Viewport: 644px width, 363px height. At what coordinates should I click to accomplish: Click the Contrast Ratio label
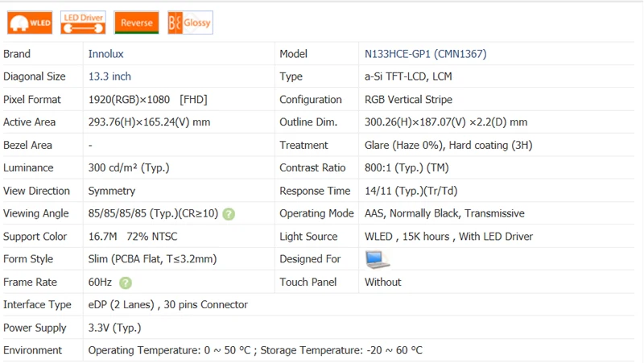(x=312, y=167)
